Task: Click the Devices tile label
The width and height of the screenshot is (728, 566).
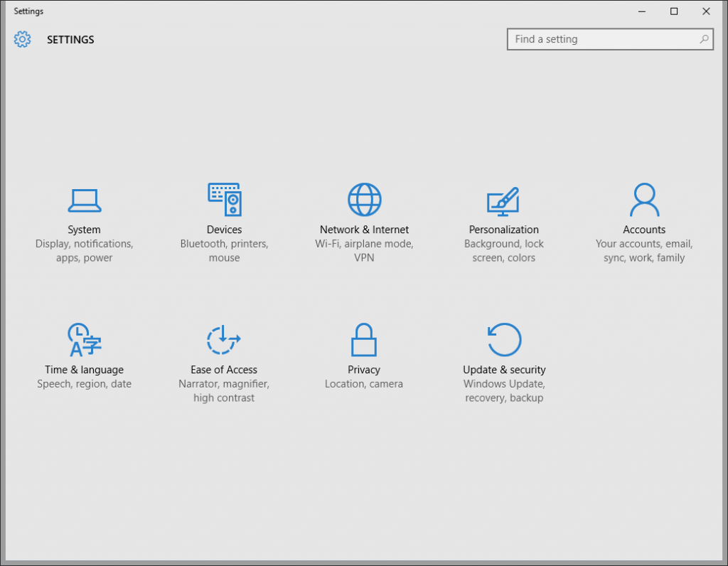Action: click(224, 229)
